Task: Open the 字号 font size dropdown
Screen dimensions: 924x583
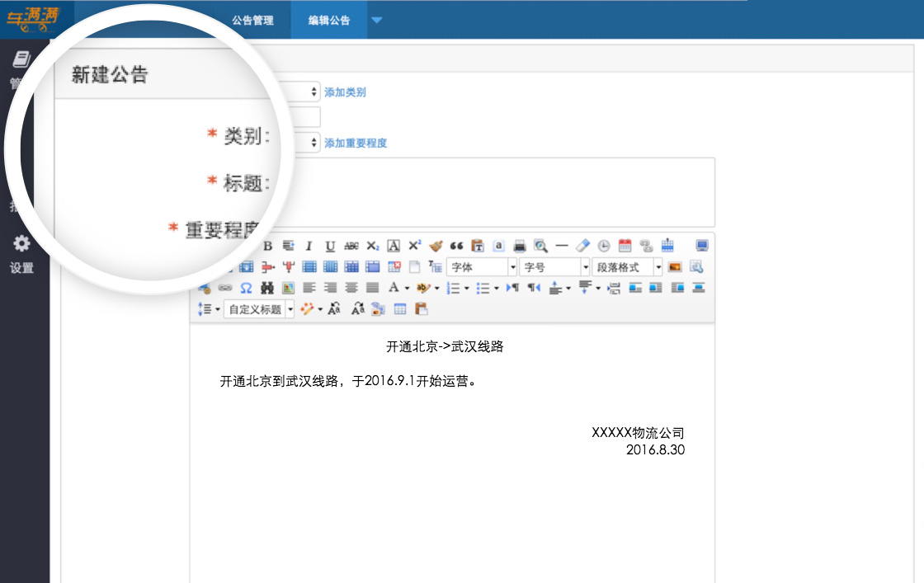Action: (x=554, y=267)
